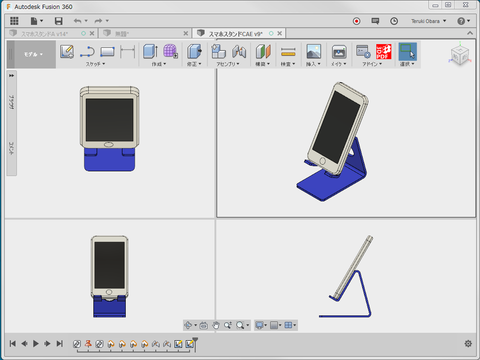Screen dimensions: 480x360
Task: Open the コメント side panel tab
Action: (12, 148)
